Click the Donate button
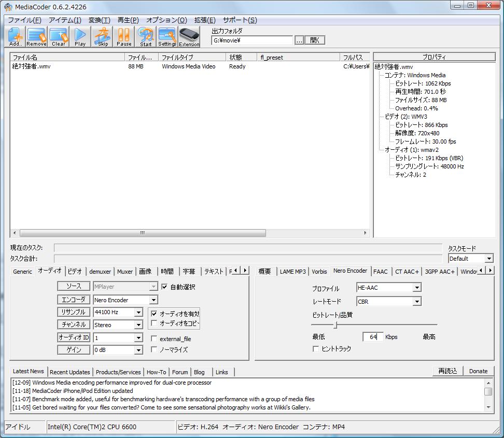Image resolution: width=504 pixels, height=438 pixels. (478, 371)
